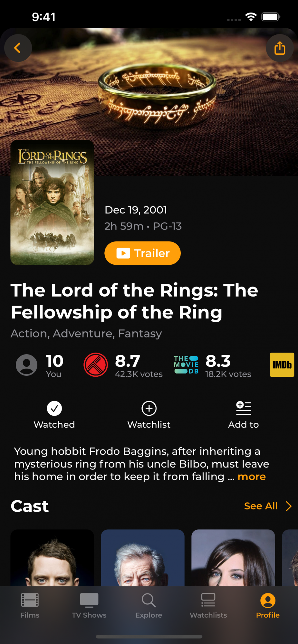Expand cast list chevron arrow
The width and height of the screenshot is (298, 644).
tap(289, 506)
